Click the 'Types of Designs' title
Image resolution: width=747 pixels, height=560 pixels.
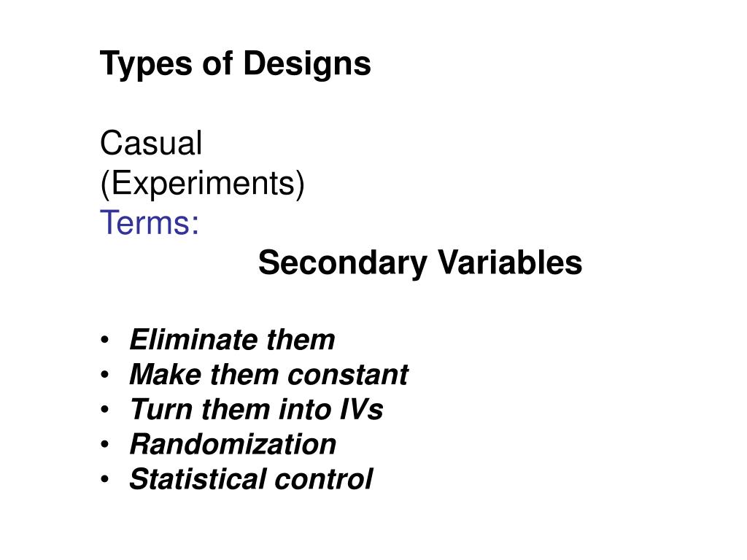click(236, 64)
